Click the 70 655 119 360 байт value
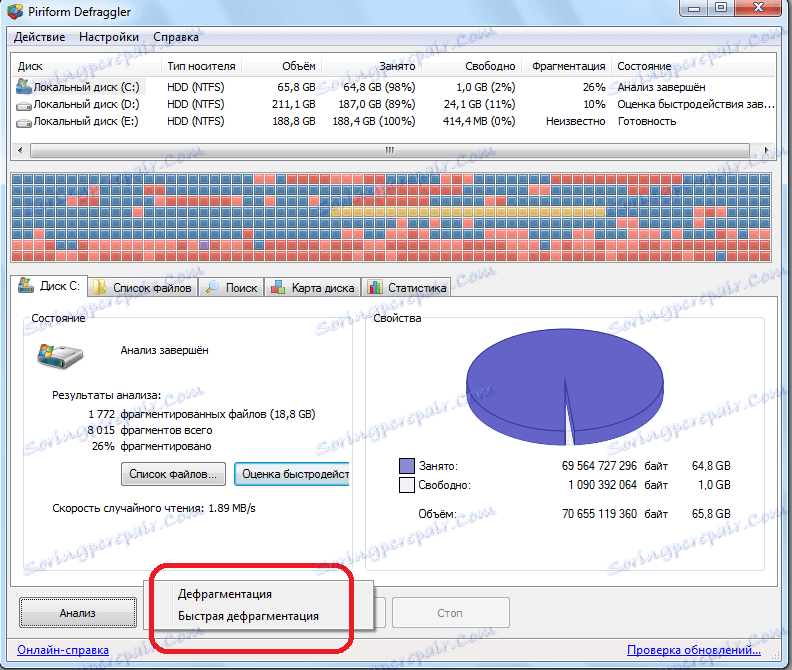This screenshot has height=670, width=792. click(x=614, y=514)
